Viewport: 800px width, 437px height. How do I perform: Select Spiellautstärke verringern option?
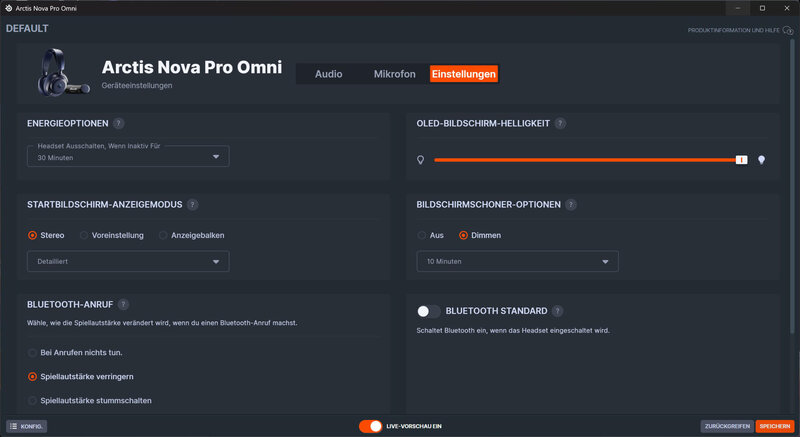coord(32,376)
